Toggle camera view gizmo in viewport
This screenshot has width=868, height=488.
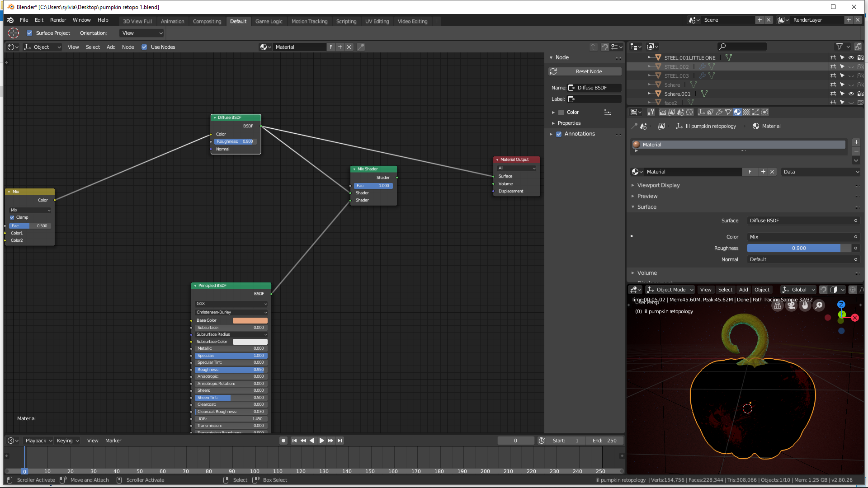pyautogui.click(x=791, y=305)
